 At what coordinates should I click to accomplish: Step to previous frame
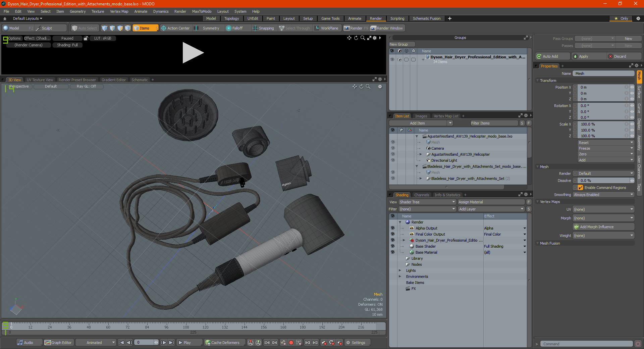129,343
